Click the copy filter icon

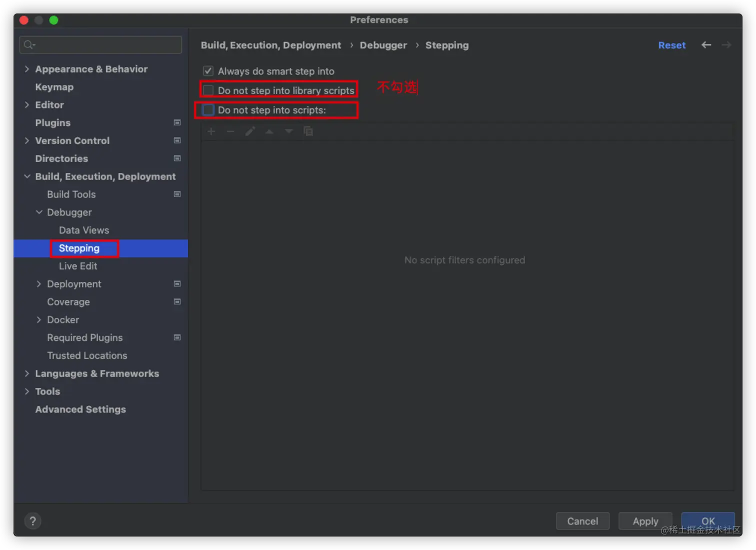[x=308, y=131]
